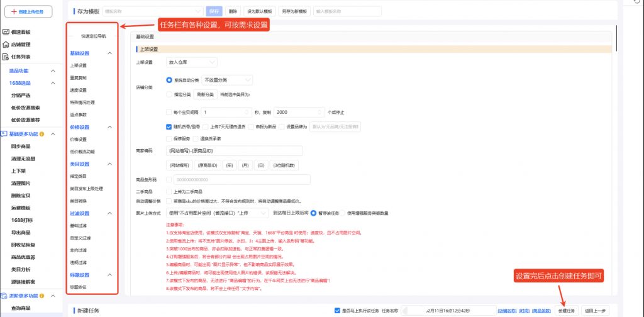The width and height of the screenshot is (644, 317).
Task: Click the 保存 template button
Action: coord(214,11)
